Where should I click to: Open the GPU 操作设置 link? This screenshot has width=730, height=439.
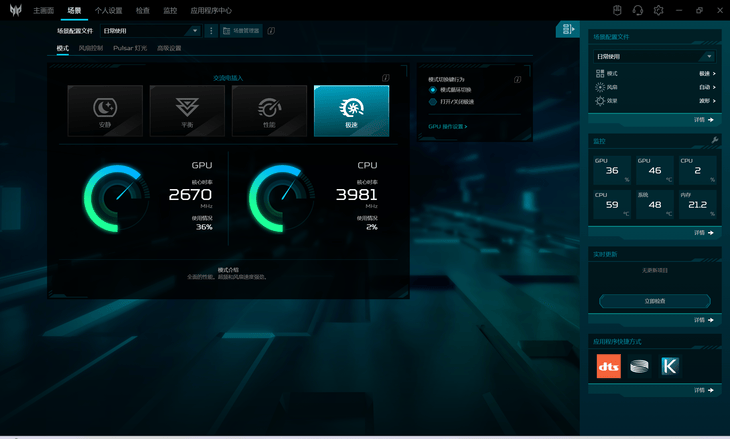coord(447,126)
